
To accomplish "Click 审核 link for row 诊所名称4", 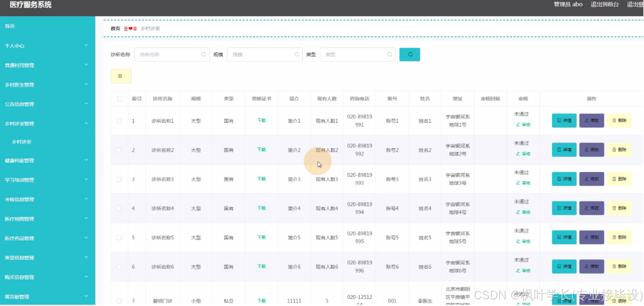I will click(523, 212).
